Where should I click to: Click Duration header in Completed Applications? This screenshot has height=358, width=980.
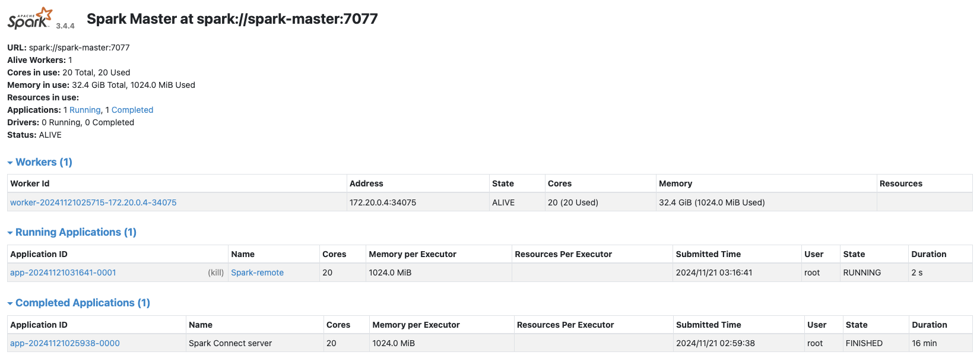pos(930,325)
